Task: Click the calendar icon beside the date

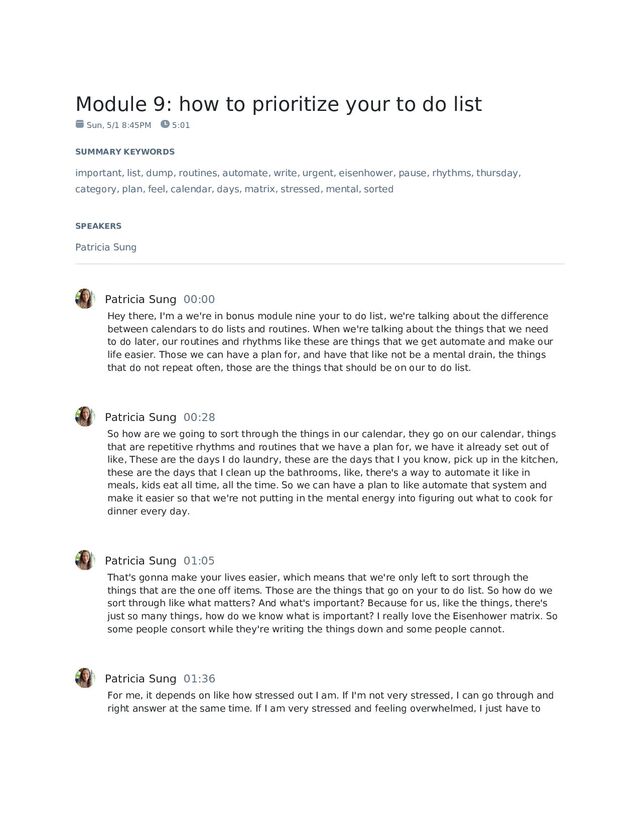Action: [x=80, y=125]
